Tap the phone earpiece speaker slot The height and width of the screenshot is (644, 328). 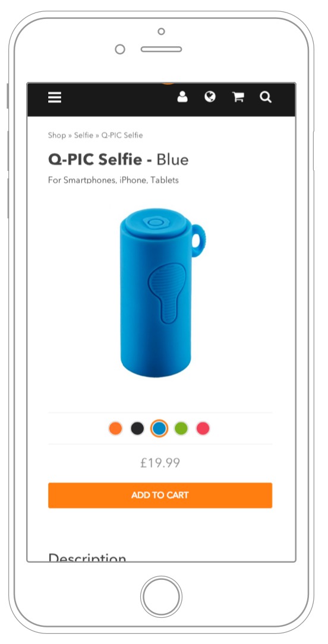[161, 49]
